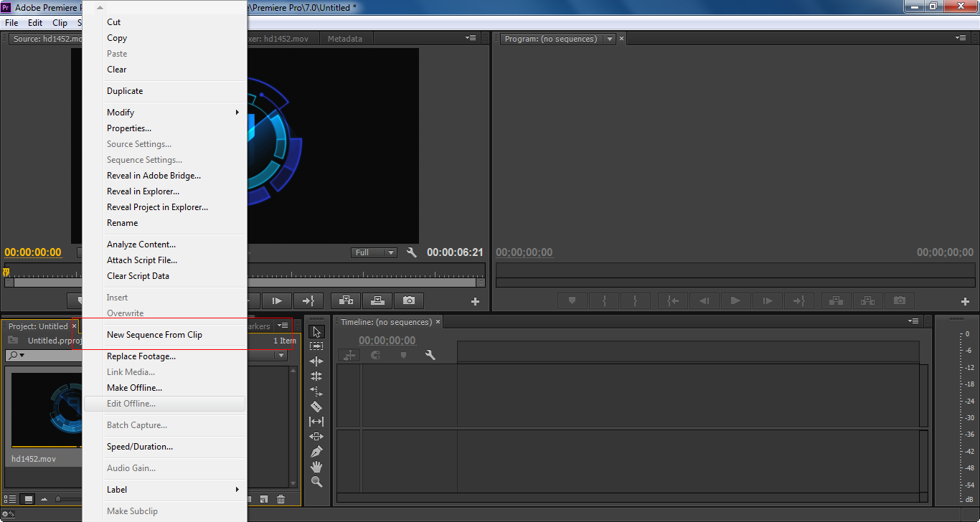This screenshot has width=980, height=522.
Task: Click Overwrite button in Source monitor
Action: 377,300
